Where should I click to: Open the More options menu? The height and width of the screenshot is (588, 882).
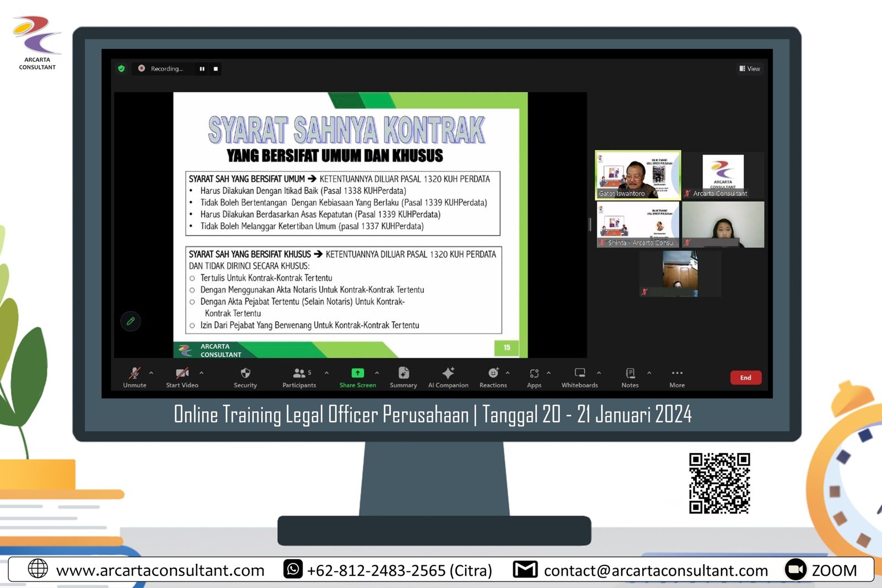677,374
